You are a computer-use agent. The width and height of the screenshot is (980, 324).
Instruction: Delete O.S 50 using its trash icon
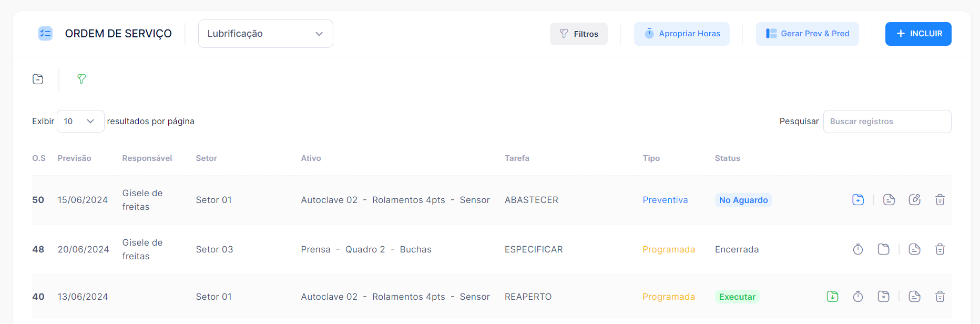(940, 200)
